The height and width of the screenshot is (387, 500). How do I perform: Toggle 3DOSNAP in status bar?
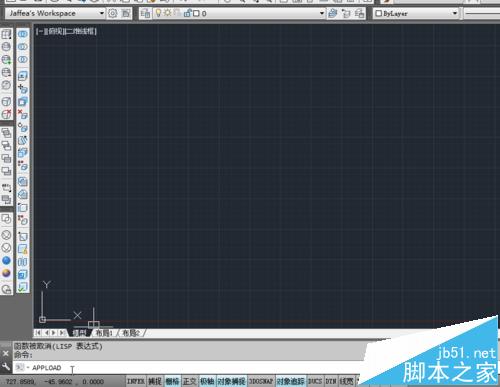261,381
